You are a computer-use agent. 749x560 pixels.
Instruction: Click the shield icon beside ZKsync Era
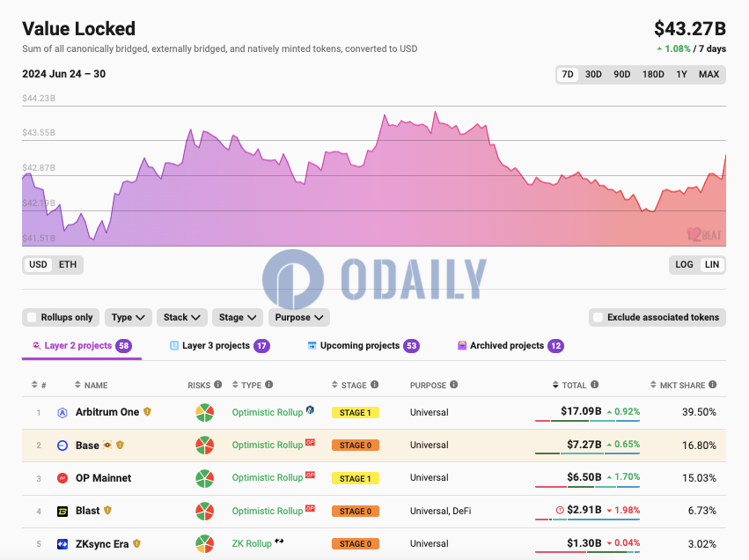pyautogui.click(x=136, y=543)
